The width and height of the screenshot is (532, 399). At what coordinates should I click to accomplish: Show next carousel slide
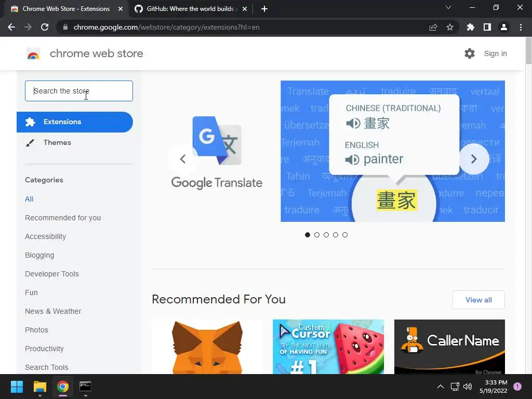click(474, 159)
